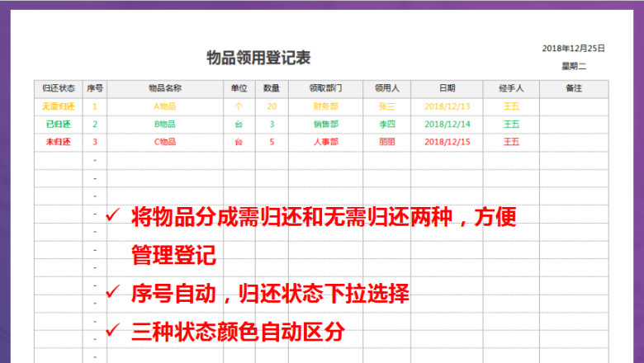Select 王五 in the A物品 row

[x=511, y=106]
